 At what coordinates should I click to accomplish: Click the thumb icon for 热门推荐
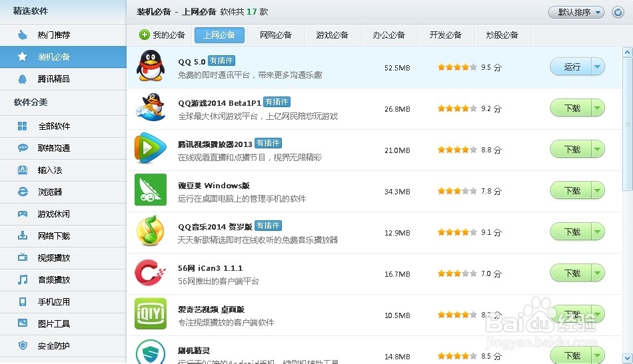[23, 35]
